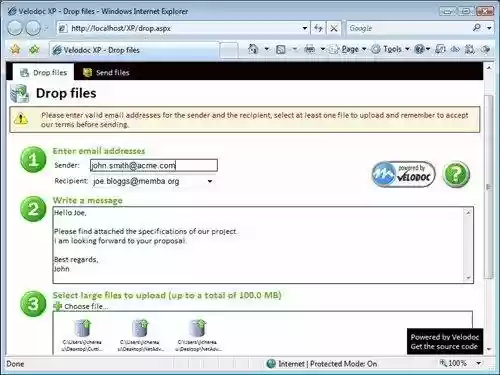Click the page vertical scrollbar thumb

point(488,187)
